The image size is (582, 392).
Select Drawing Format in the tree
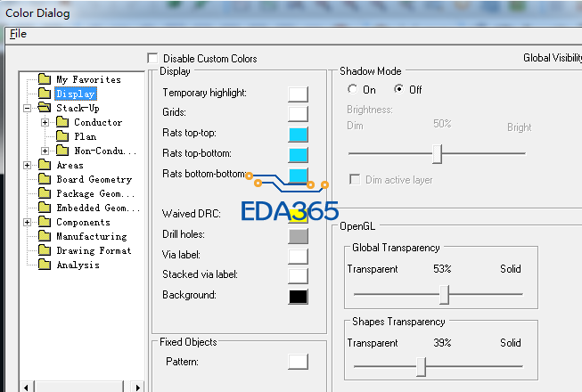coord(94,250)
